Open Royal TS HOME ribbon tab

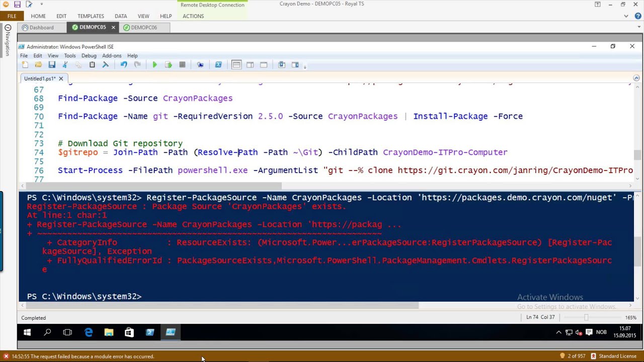(38, 16)
